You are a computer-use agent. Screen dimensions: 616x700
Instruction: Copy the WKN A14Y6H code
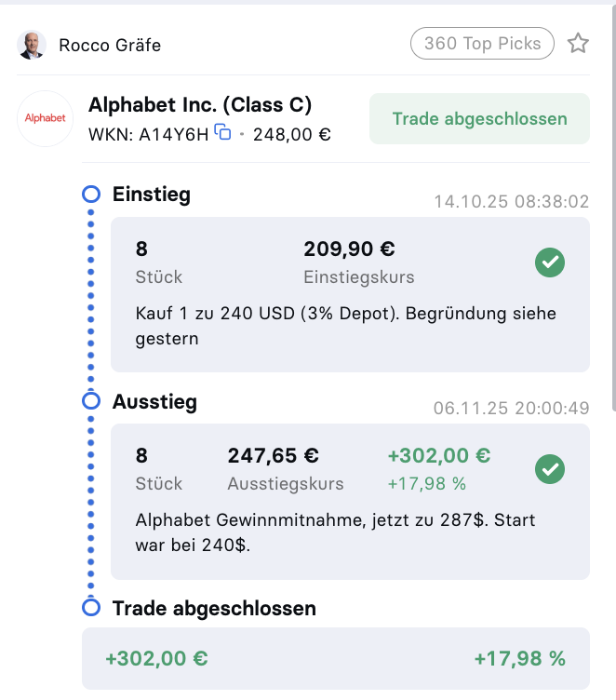pyautogui.click(x=222, y=132)
